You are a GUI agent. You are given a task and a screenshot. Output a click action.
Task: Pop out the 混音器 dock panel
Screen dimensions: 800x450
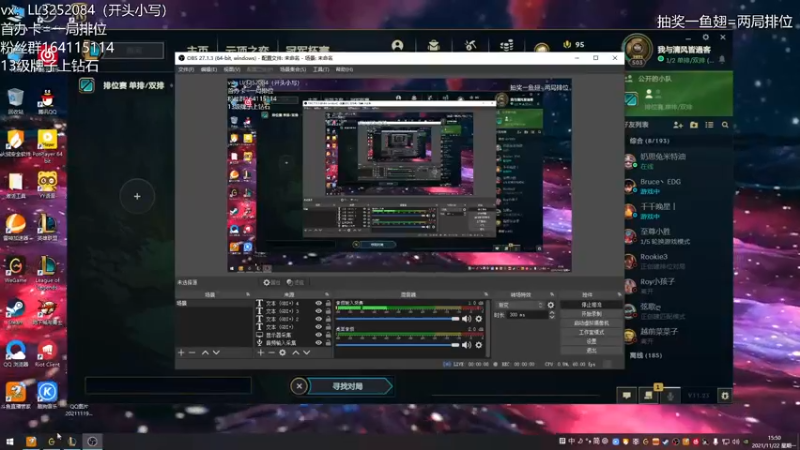click(486, 294)
